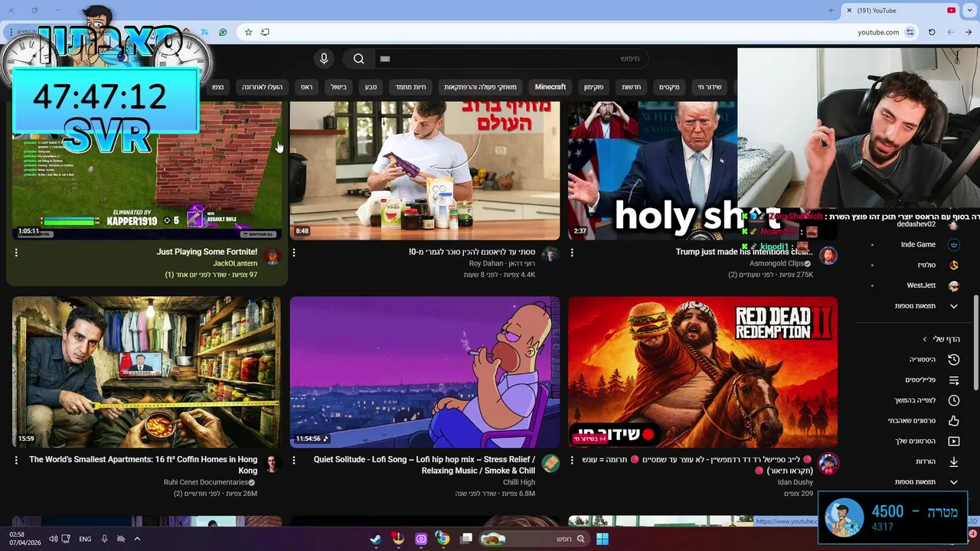The width and height of the screenshot is (980, 551).
Task: Open the History (היסטוריה) sidebar icon
Action: pos(953,359)
